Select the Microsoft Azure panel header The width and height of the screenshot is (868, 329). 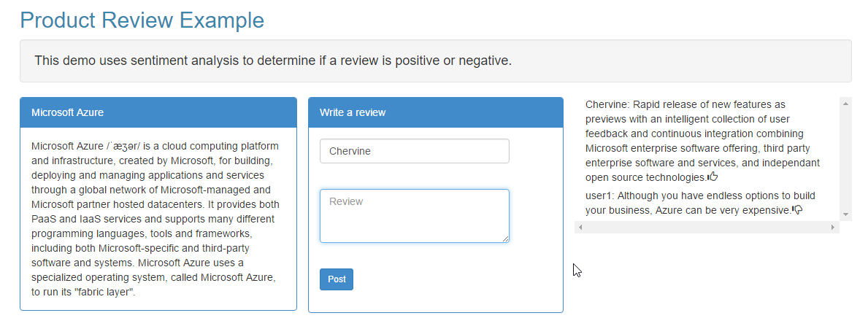click(x=158, y=113)
